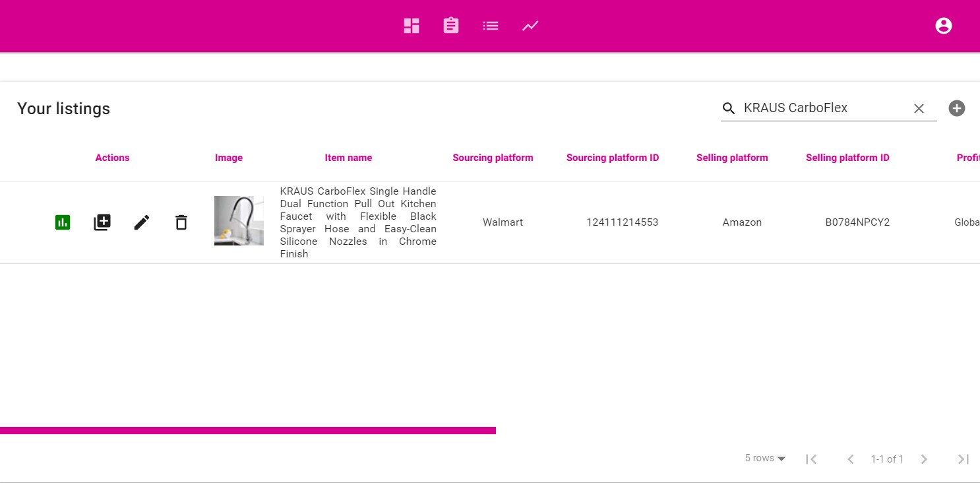
Task: Go to the first page of listings
Action: [811, 459]
